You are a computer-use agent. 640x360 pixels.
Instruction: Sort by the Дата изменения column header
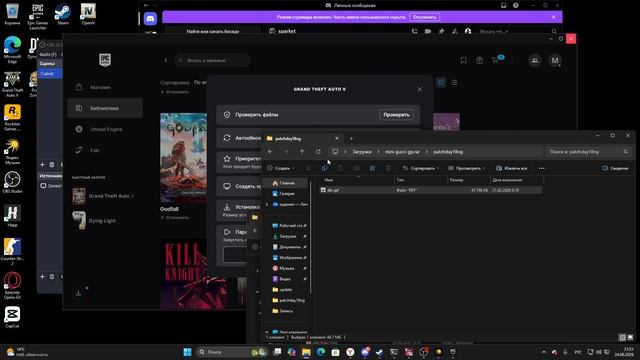coord(516,180)
